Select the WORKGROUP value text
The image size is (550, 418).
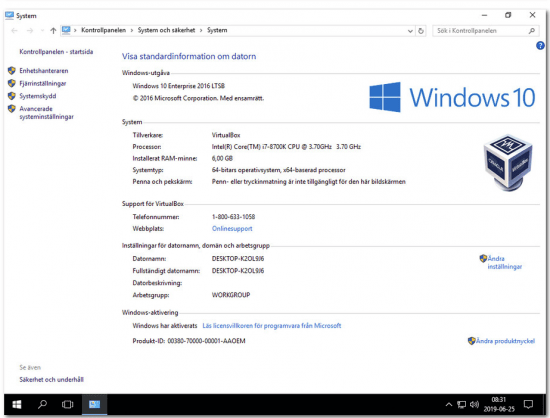pos(231,295)
